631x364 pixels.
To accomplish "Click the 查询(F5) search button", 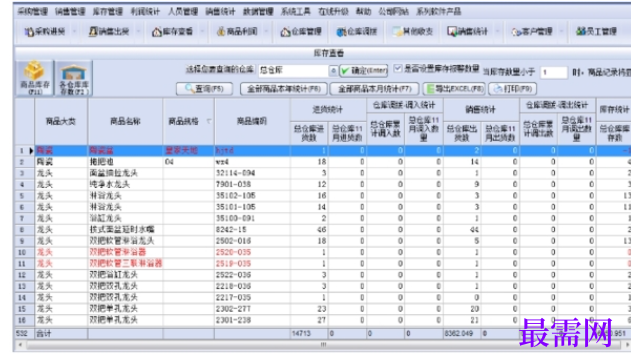I will coord(204,88).
